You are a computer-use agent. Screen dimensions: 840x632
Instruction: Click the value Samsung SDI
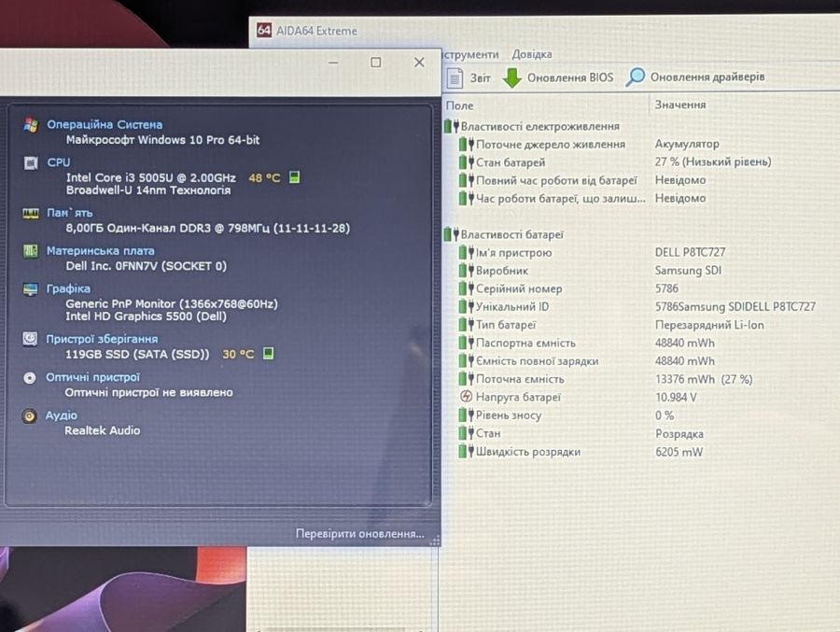(688, 270)
